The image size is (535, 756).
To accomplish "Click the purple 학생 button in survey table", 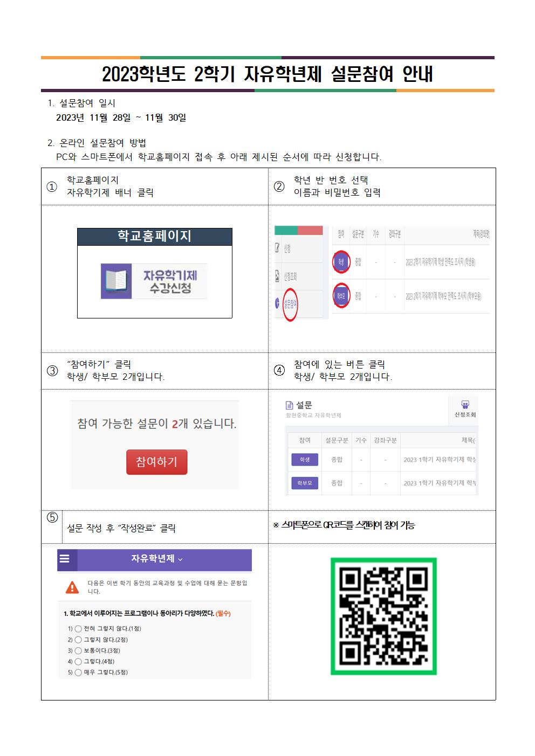I will tap(304, 460).
